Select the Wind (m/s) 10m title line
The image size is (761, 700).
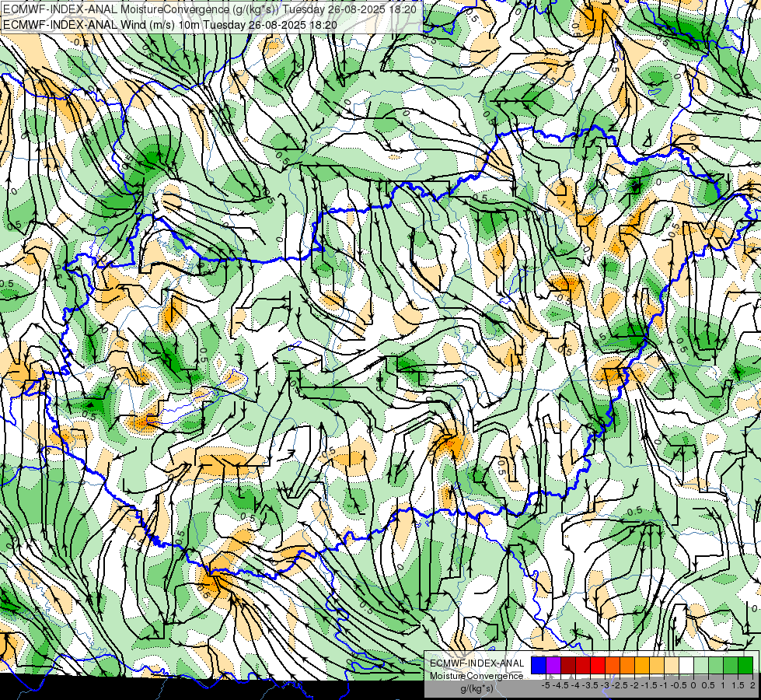[x=169, y=24]
